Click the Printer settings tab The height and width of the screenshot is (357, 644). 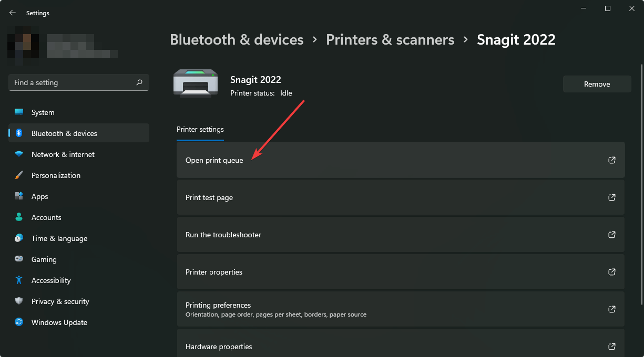pyautogui.click(x=200, y=130)
